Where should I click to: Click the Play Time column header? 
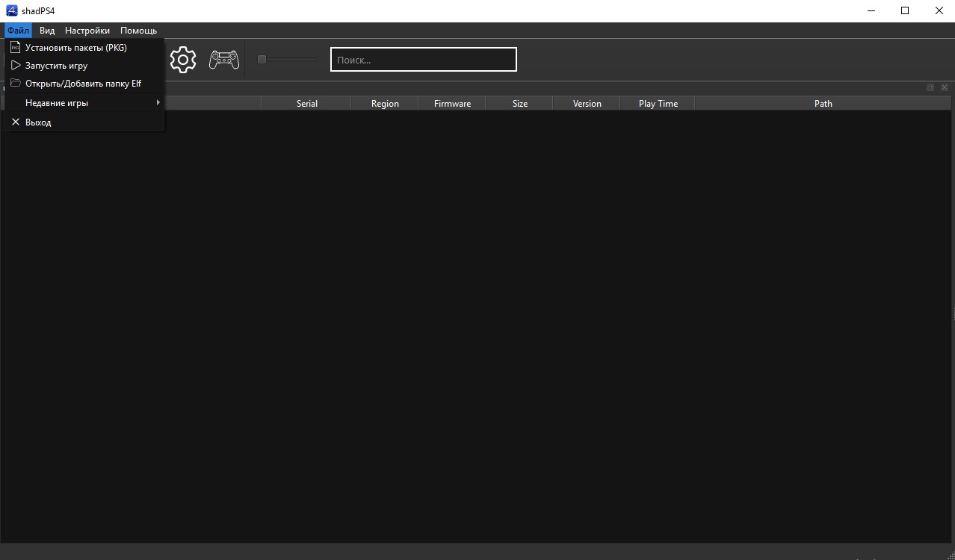click(658, 104)
